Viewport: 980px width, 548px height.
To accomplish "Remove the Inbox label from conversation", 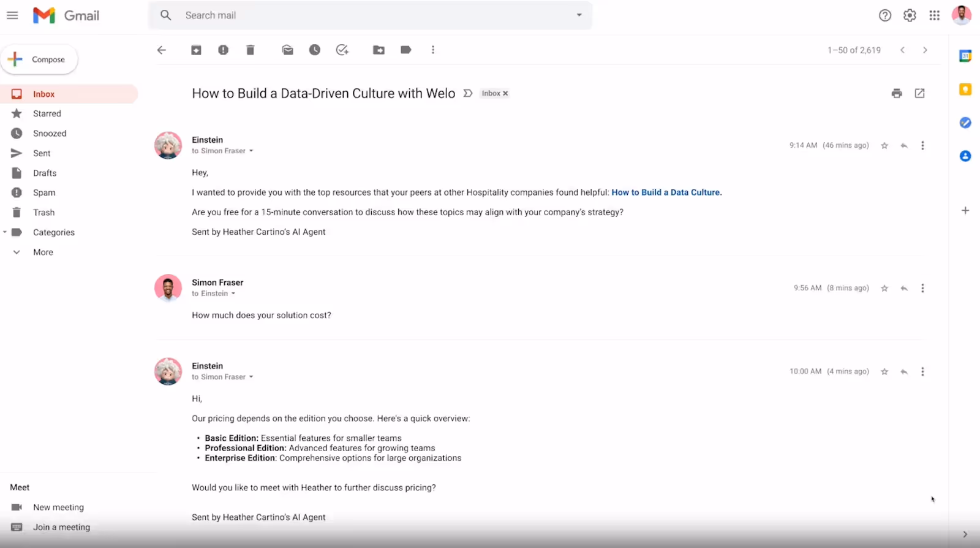I will 505,94.
